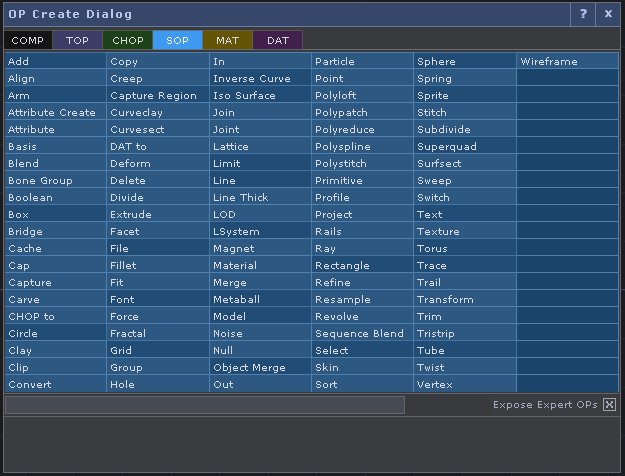Viewport: 625px width, 476px height.
Task: Switch to the TOP tab
Action: (x=77, y=41)
